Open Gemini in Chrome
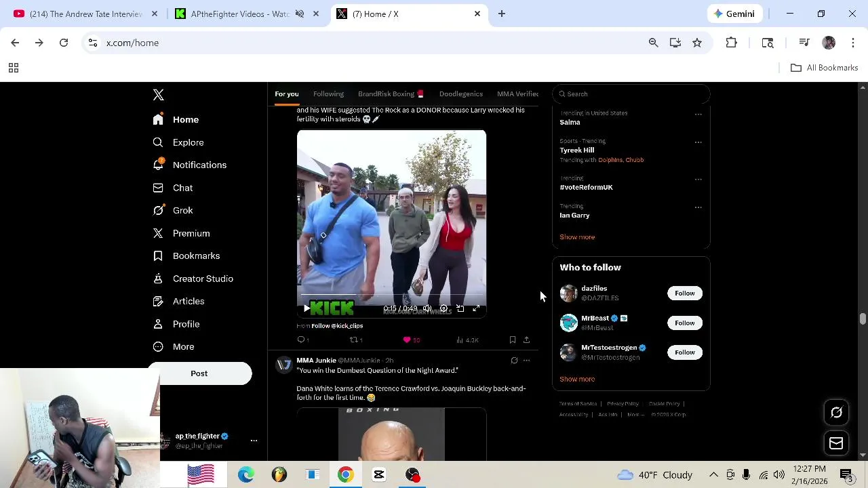Screen dimensions: 868x488 click(734, 14)
